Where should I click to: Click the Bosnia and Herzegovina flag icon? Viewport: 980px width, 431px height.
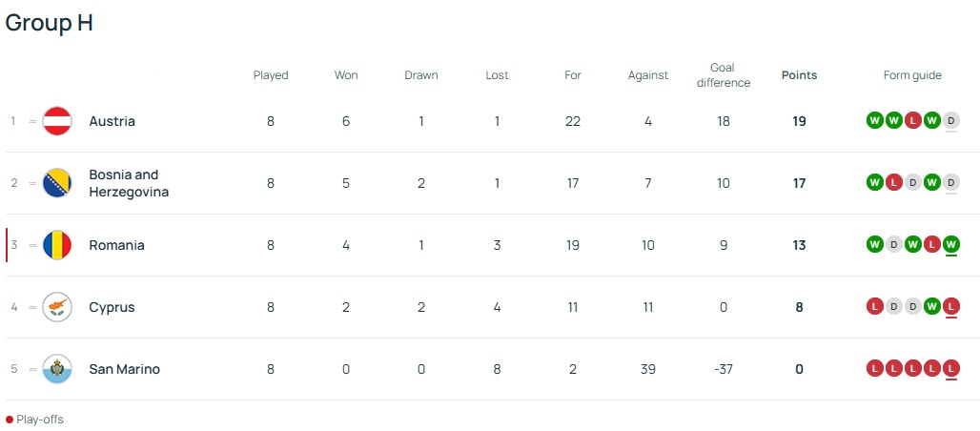point(57,183)
